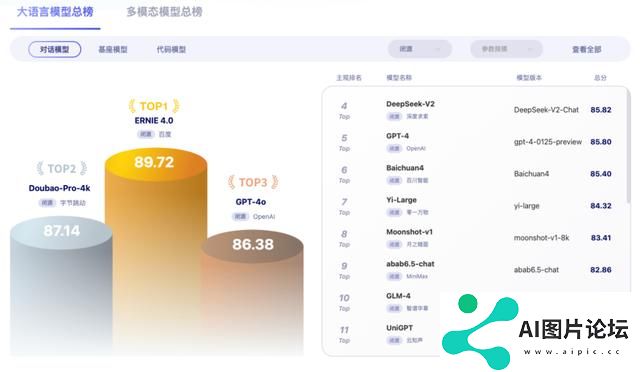Screen dimensions: 640x372
Task: Click the 查看全部 link
Action: [587, 49]
